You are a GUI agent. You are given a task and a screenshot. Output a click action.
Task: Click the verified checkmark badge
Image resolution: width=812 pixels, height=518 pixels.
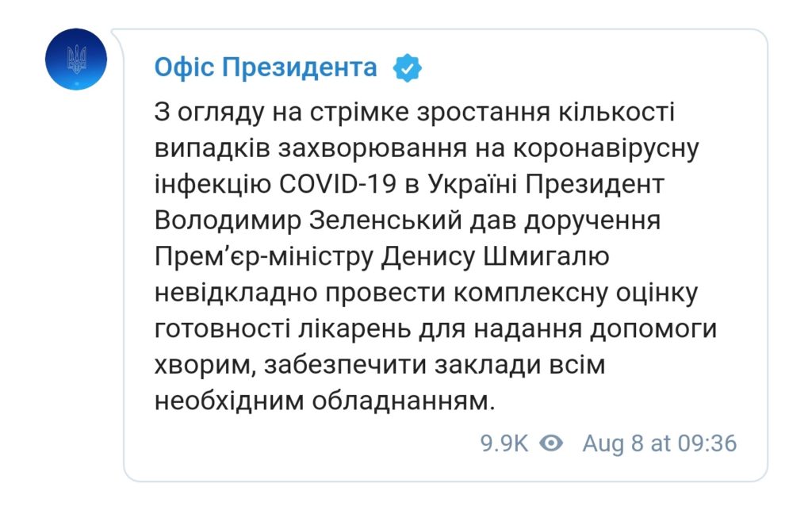(x=407, y=68)
